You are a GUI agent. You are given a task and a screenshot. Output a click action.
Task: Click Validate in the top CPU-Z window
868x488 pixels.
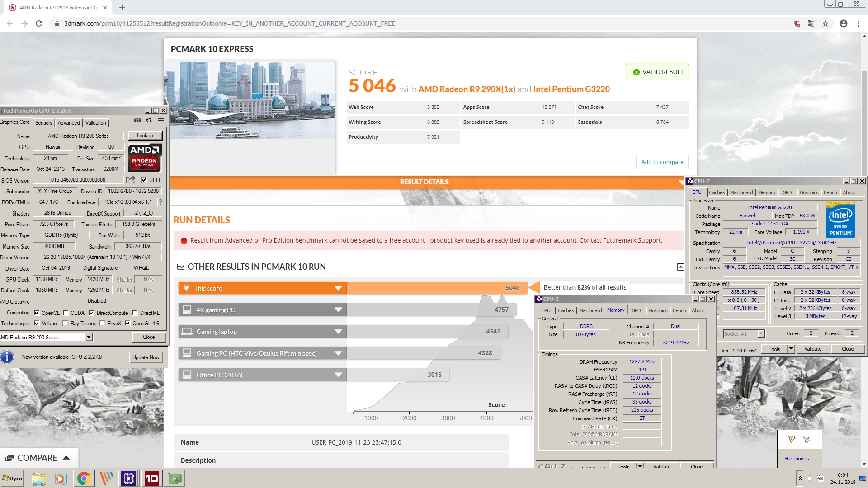pyautogui.click(x=812, y=349)
